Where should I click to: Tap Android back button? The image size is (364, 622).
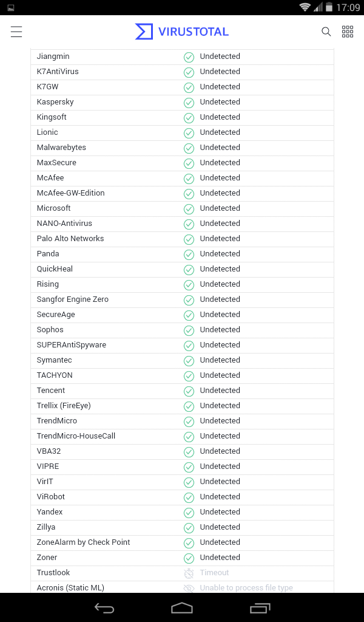pyautogui.click(x=104, y=607)
